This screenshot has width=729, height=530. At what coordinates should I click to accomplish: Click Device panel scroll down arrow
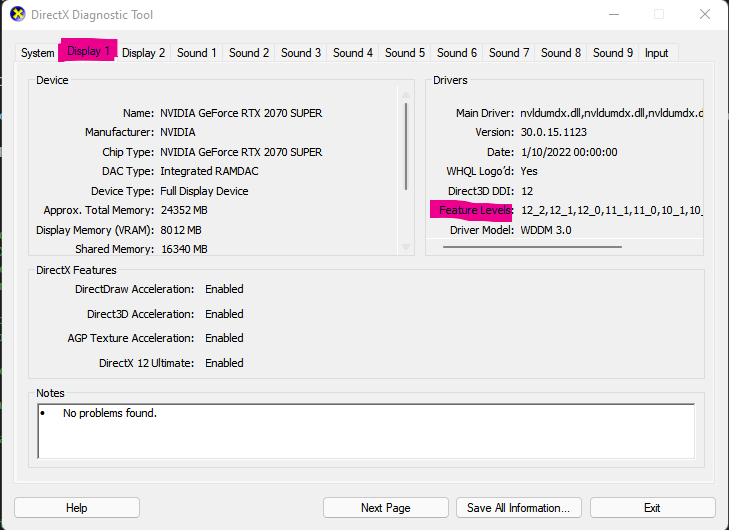tap(406, 247)
